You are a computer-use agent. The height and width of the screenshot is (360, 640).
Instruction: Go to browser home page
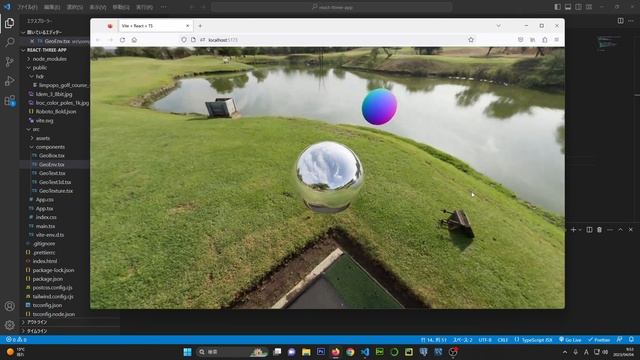pyautogui.click(x=134, y=40)
